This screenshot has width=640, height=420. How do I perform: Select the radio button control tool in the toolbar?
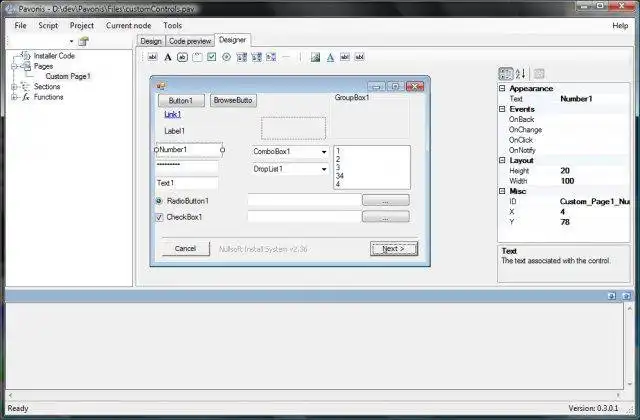(x=227, y=57)
